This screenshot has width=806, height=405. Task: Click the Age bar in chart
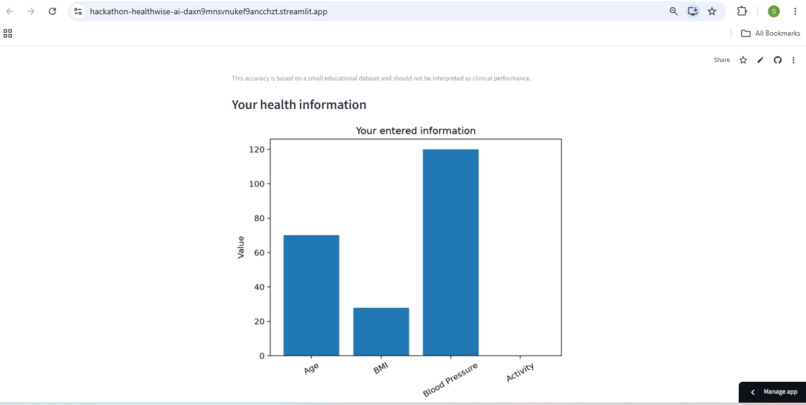(x=311, y=295)
